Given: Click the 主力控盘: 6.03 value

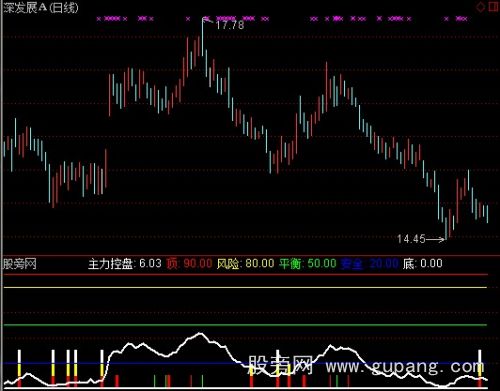Looking at the screenshot, I should click(x=125, y=264).
